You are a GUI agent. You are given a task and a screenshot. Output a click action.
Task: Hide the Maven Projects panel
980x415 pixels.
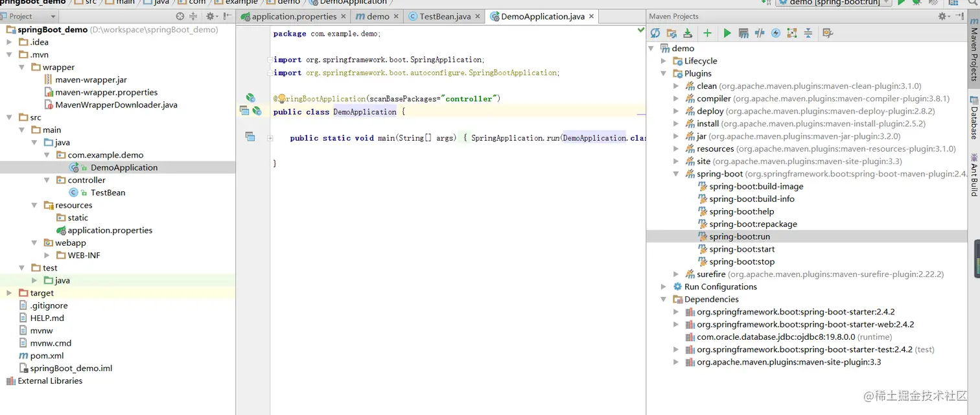click(x=959, y=16)
